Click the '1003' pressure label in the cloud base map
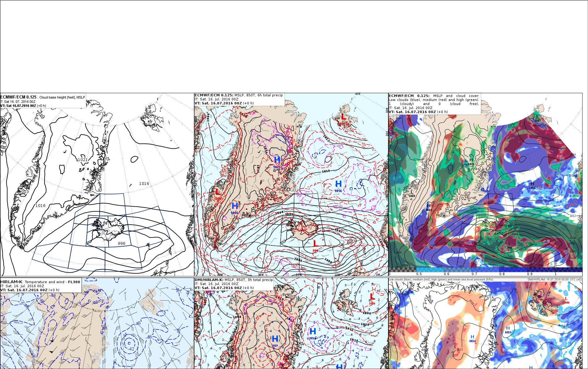This screenshot has width=588, height=369. (x=24, y=192)
